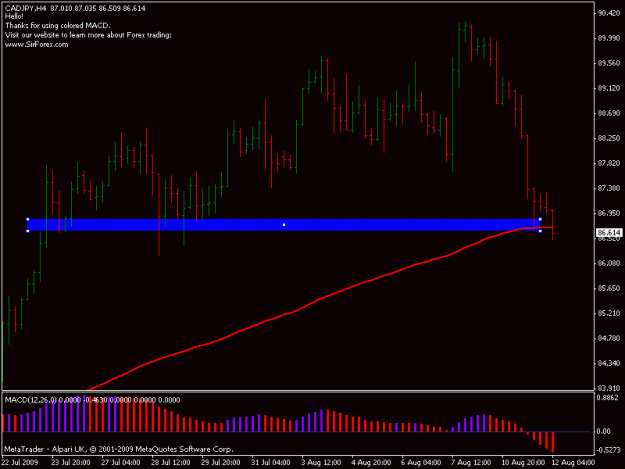
Task: Click the 6 Aug 04:00 time label
Action: [421, 463]
